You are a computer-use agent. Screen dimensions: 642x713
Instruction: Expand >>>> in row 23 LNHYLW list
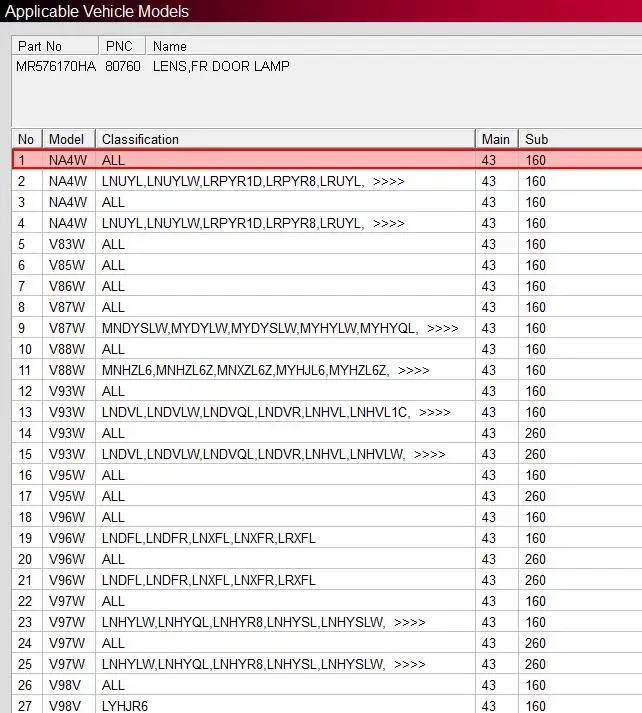coord(409,622)
